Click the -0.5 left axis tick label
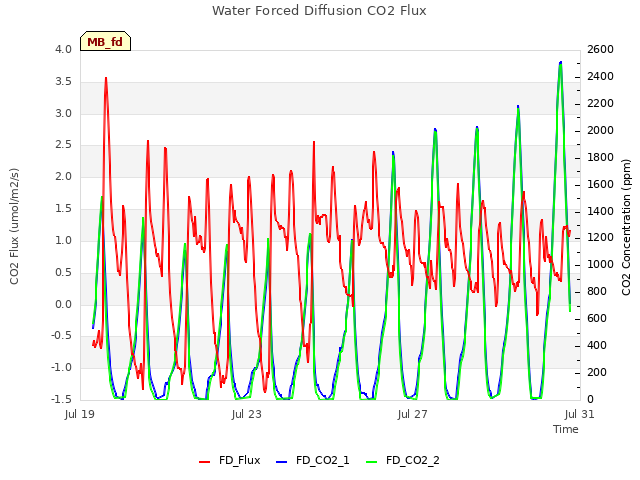Image resolution: width=640 pixels, height=480 pixels. [62, 336]
